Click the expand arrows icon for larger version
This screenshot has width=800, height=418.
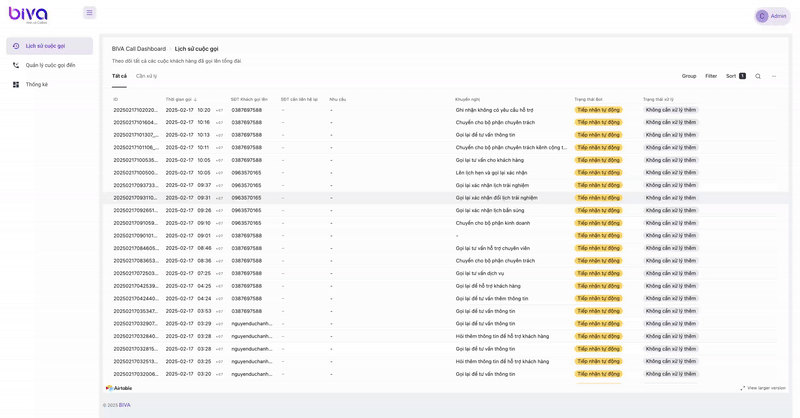(743, 388)
